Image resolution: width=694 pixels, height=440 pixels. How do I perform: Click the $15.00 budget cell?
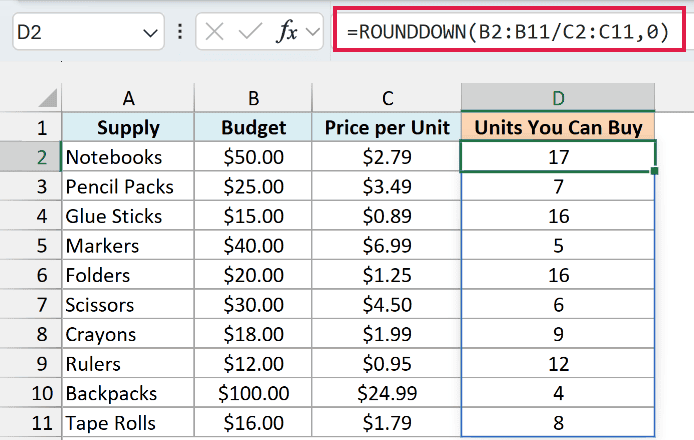point(253,216)
